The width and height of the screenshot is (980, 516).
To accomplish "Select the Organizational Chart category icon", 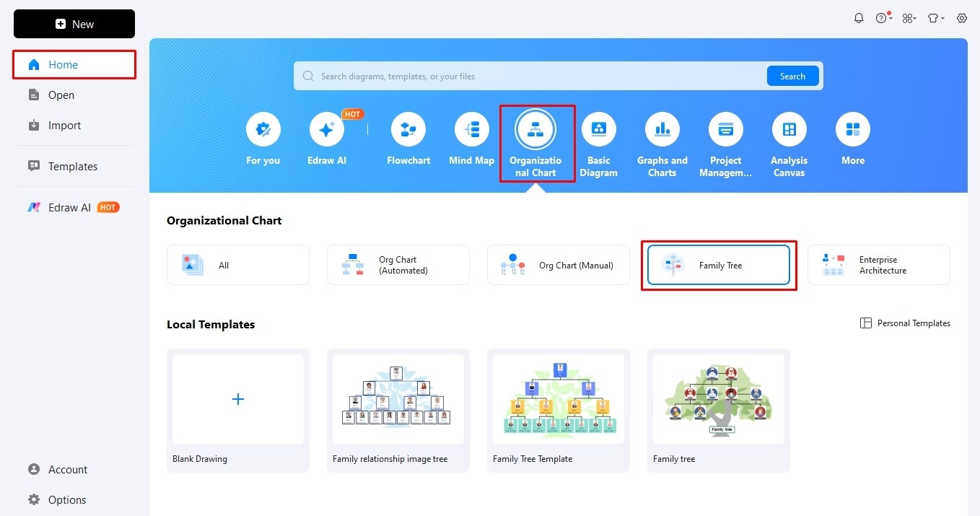I will pos(535,130).
